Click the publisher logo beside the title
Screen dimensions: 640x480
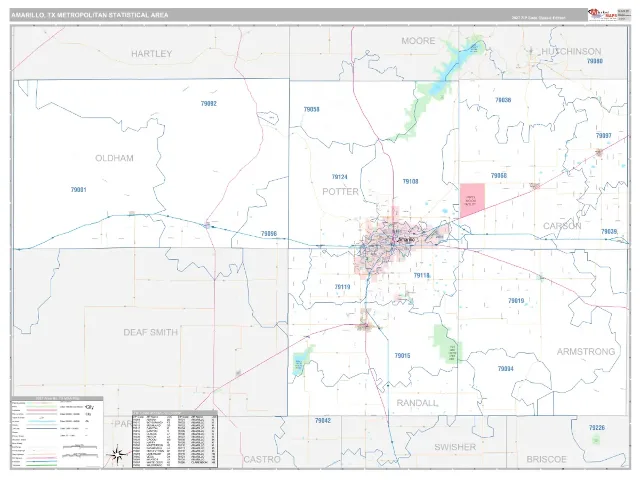pyautogui.click(x=602, y=15)
